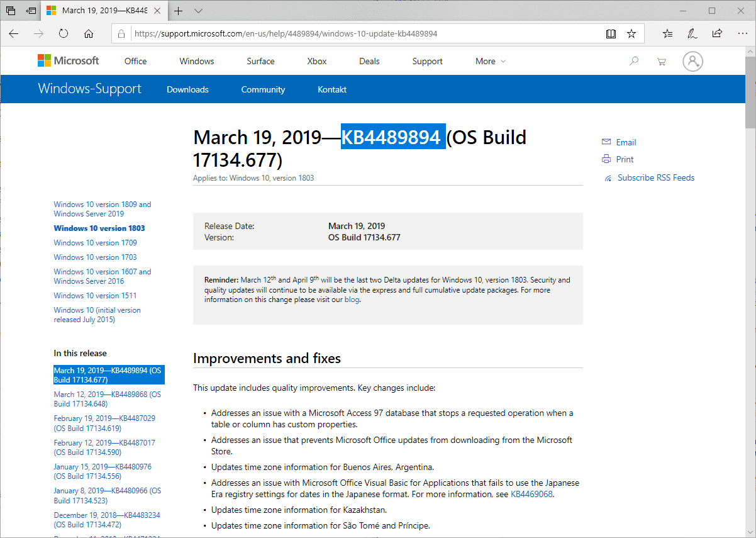Open new tab with plus button
Viewport: 756px width, 538px height.
coord(179,11)
